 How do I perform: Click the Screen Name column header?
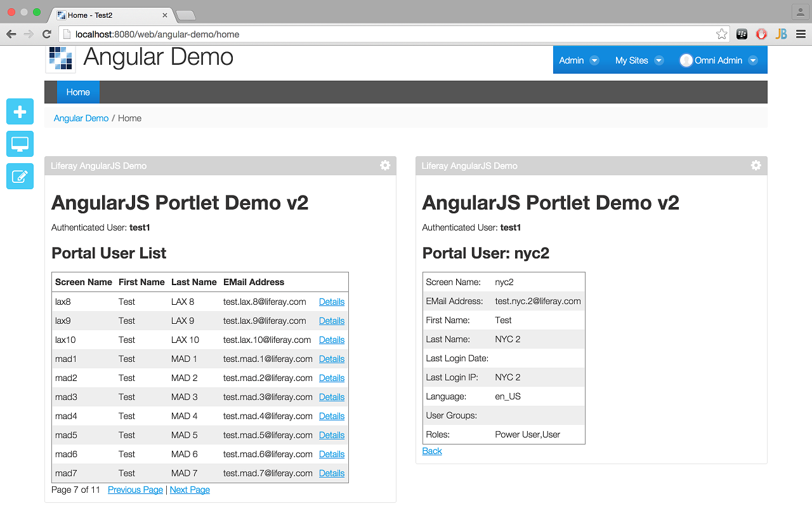[x=84, y=282]
